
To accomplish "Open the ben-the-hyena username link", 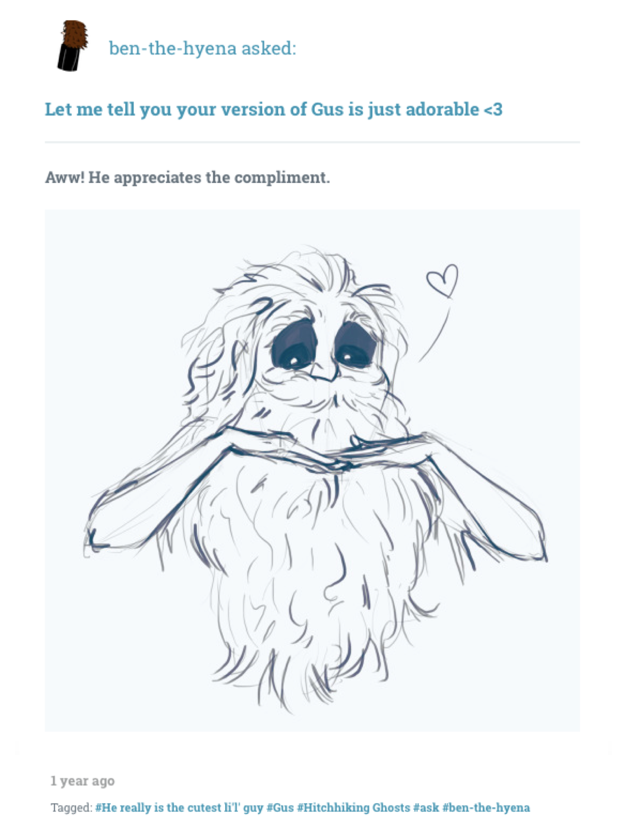I will click(x=173, y=48).
